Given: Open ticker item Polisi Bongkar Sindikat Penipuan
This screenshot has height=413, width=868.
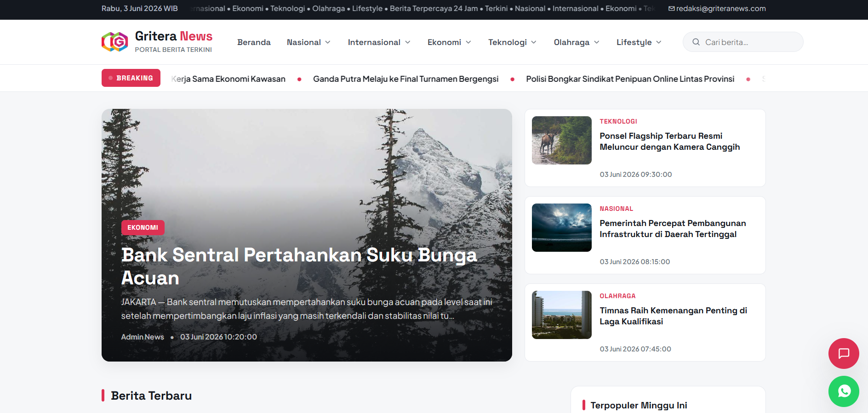Looking at the screenshot, I should [x=630, y=79].
